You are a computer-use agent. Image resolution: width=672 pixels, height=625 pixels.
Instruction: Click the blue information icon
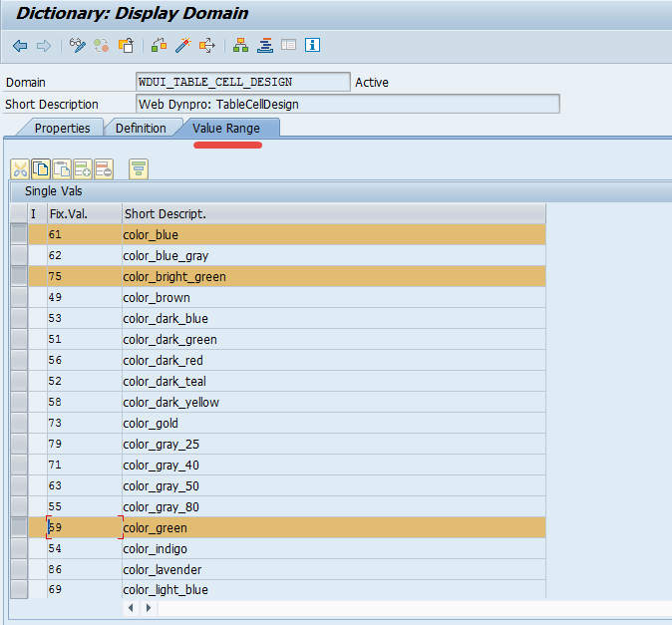coord(313,45)
